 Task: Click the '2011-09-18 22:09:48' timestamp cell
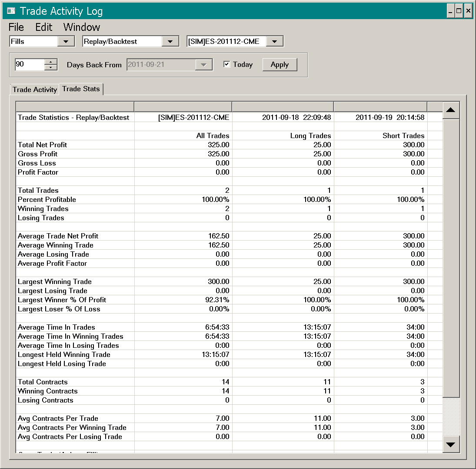click(x=296, y=117)
